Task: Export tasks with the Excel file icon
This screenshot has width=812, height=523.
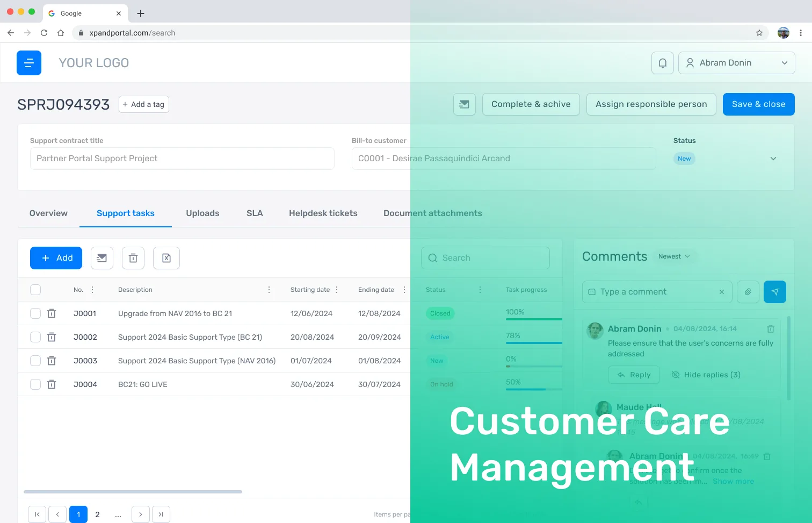Action: pos(166,258)
